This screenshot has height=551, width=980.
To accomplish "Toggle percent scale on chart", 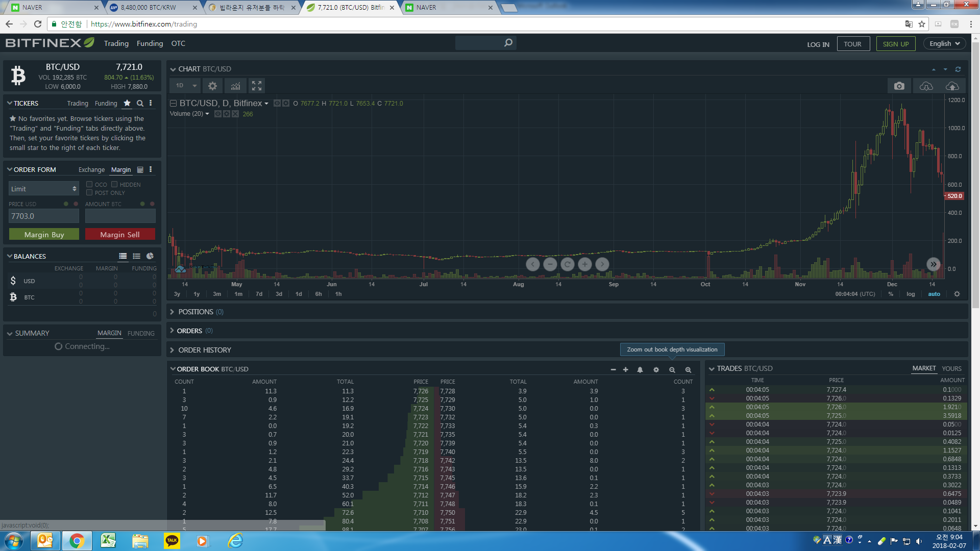I will (x=891, y=294).
